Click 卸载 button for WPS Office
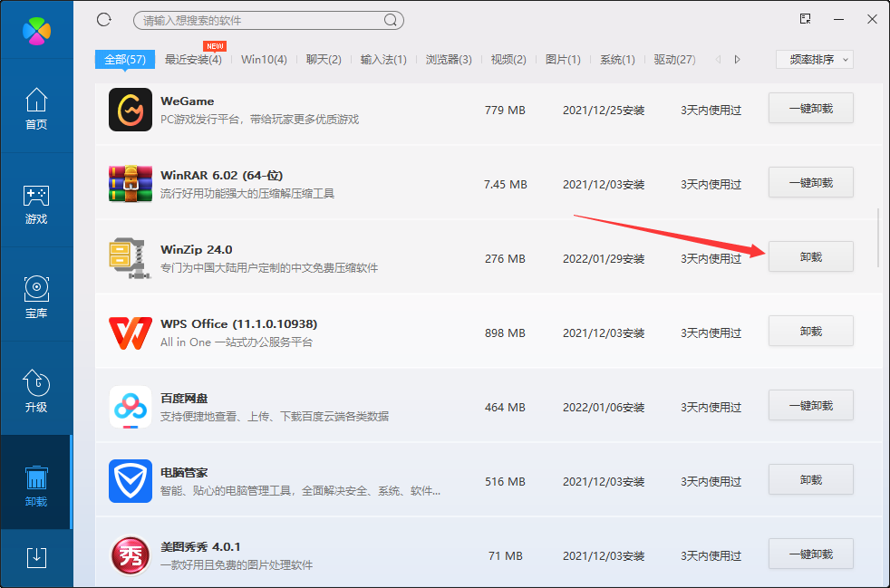The image size is (890, 588). (x=811, y=331)
